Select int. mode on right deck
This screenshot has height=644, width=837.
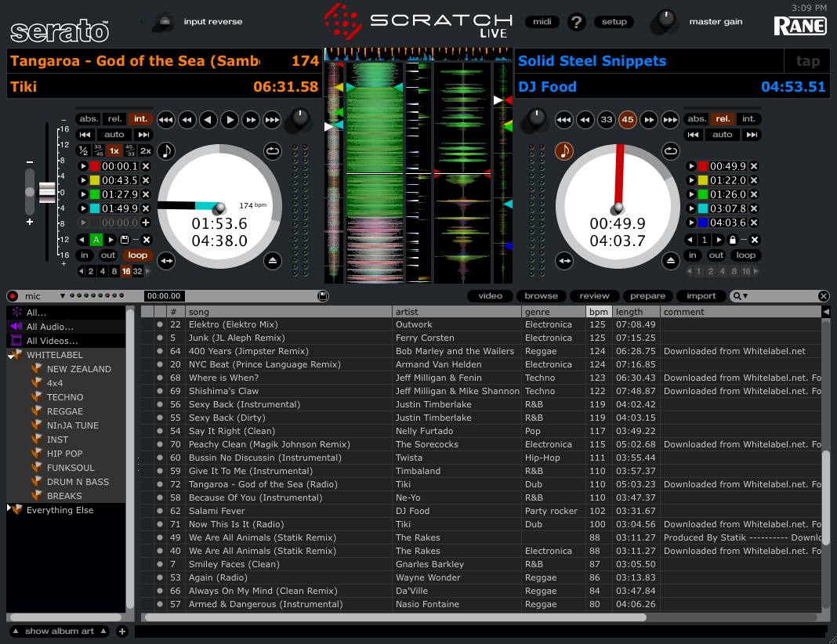[x=749, y=119]
